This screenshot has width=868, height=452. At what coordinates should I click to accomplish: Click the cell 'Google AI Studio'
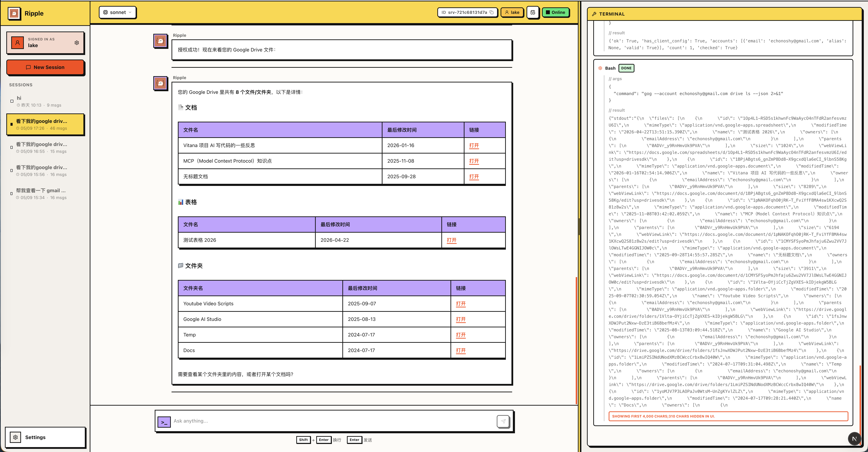point(260,319)
